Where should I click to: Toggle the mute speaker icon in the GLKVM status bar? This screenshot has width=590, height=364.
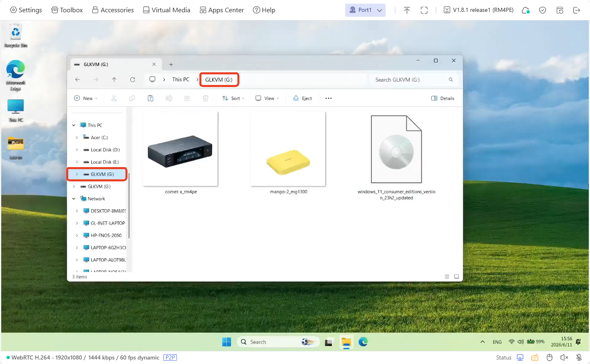pos(564,357)
